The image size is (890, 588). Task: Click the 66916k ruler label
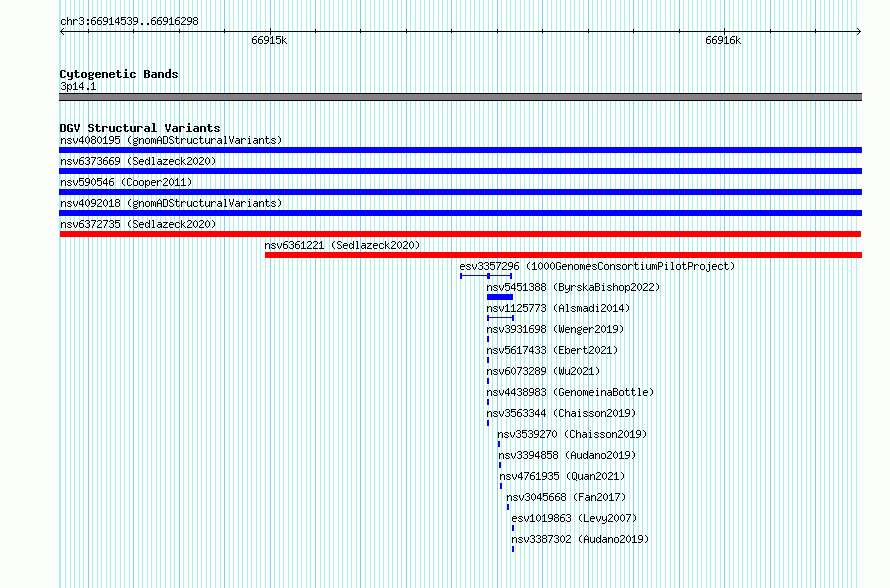(723, 40)
